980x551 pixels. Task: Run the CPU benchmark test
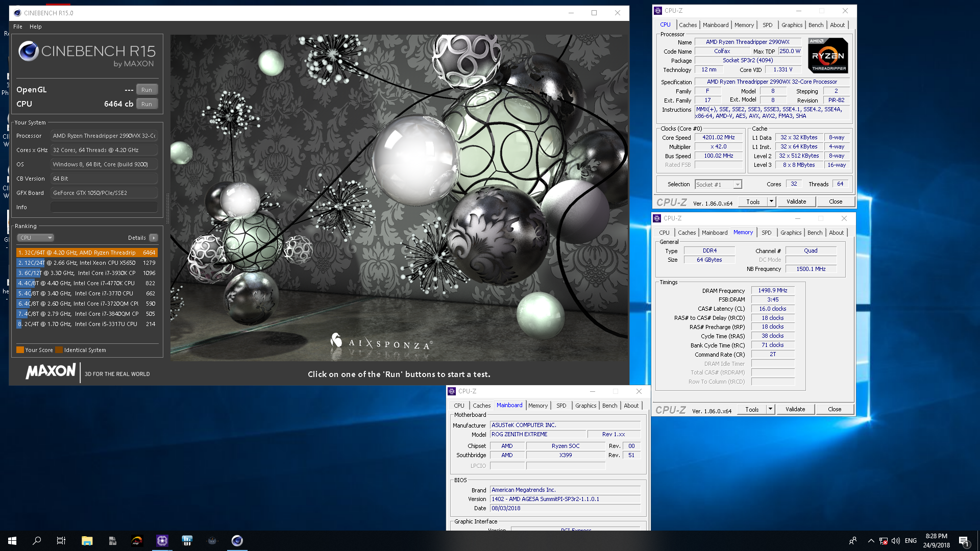(146, 104)
